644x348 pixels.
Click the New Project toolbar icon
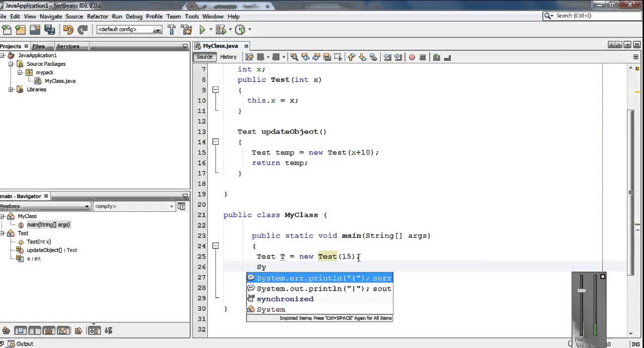point(21,30)
